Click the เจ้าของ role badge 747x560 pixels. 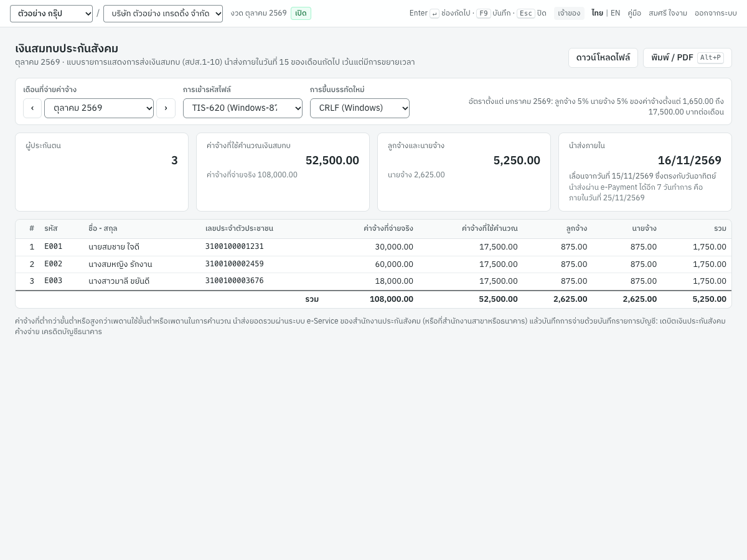point(569,13)
